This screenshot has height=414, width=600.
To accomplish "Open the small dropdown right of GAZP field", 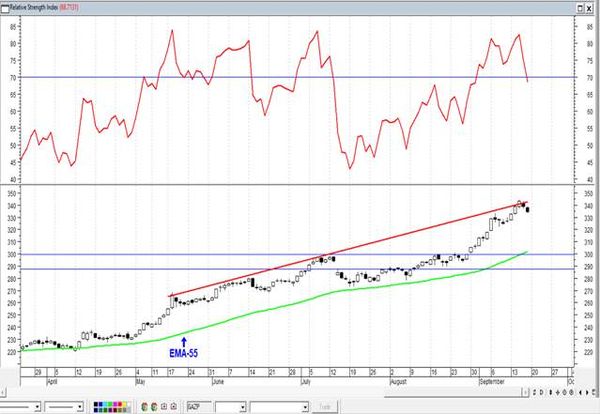I will pyautogui.click(x=243, y=407).
